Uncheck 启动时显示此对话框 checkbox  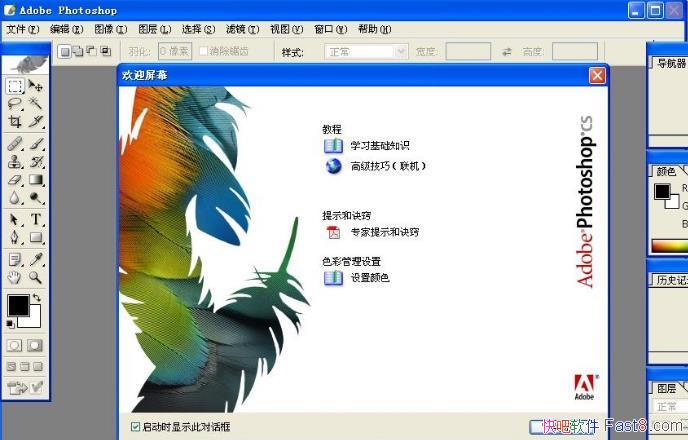[135, 426]
